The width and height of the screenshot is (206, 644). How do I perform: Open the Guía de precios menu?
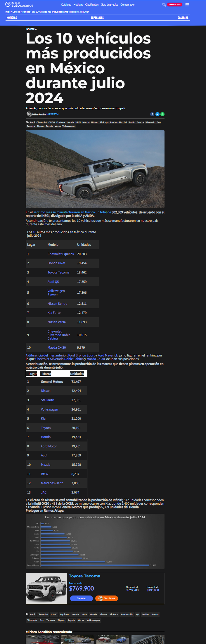(110, 5)
